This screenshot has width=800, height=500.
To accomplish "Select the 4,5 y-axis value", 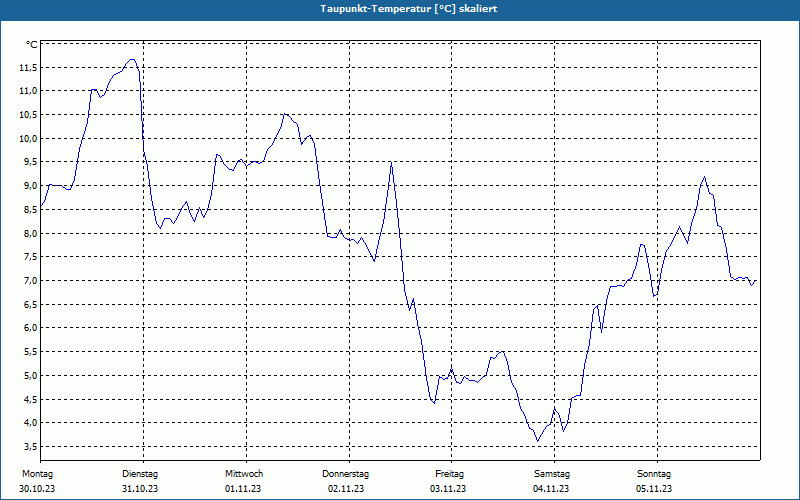I will pyautogui.click(x=31, y=399).
